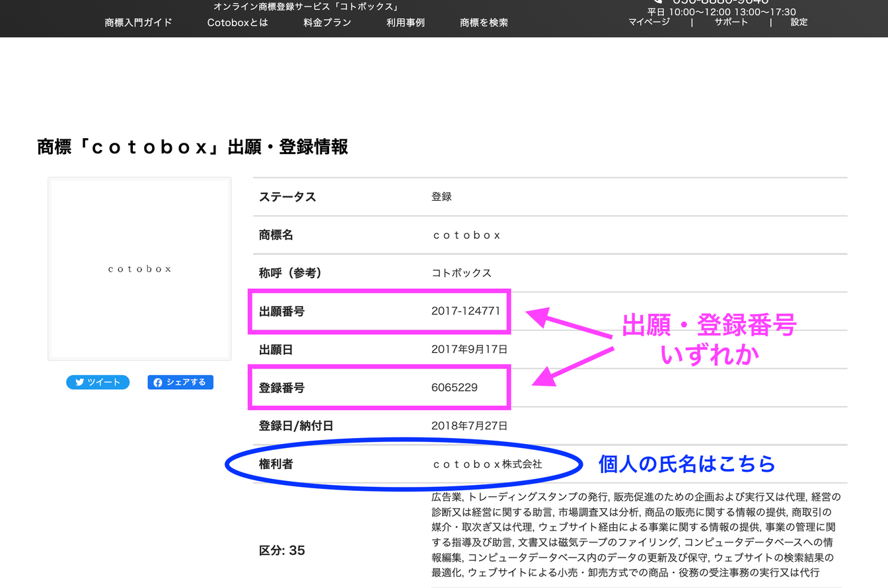Click the registration number 6065229
The width and height of the screenshot is (888, 588).
pos(455,388)
